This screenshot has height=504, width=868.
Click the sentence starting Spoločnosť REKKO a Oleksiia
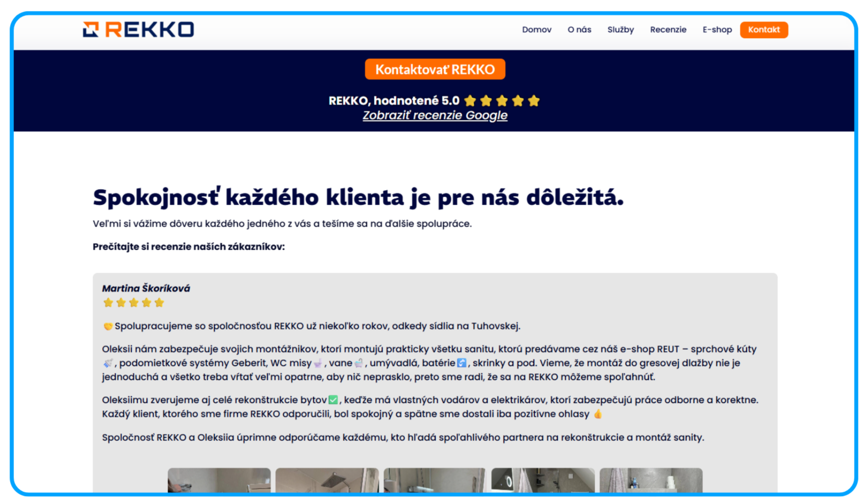tap(403, 437)
